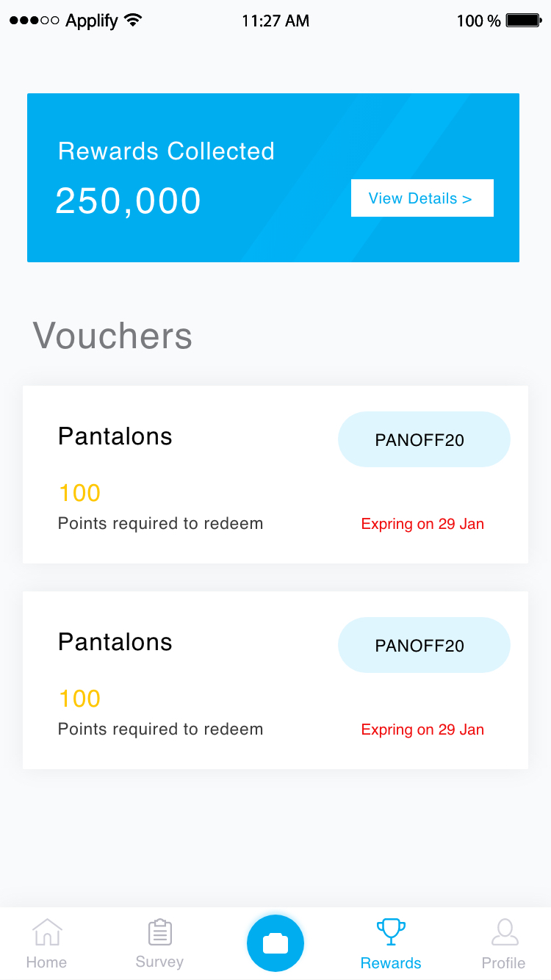Screen dimensions: 551x980
Task: Tap the Wi-Fi status icon
Action: [133, 21]
